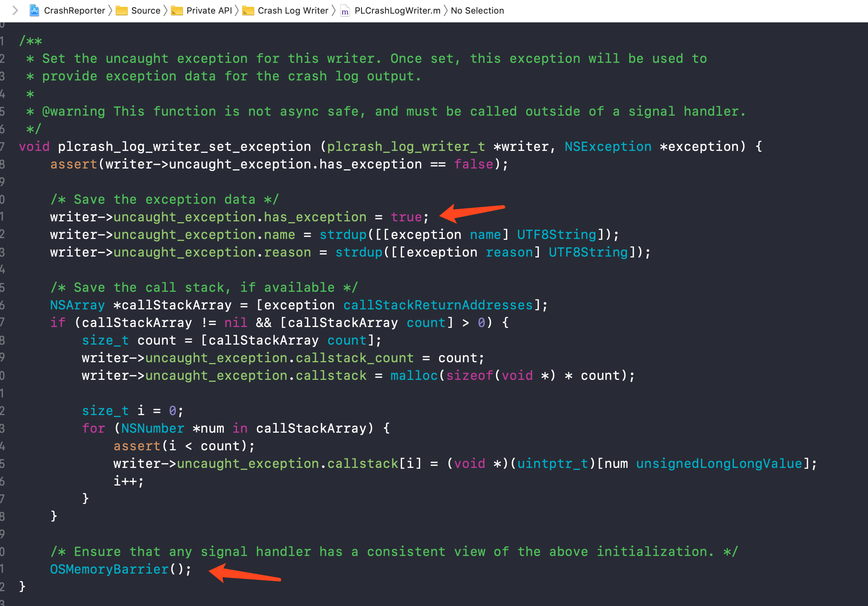Click unsignedLongLongValue method
The width and height of the screenshot is (868, 606).
tap(719, 464)
